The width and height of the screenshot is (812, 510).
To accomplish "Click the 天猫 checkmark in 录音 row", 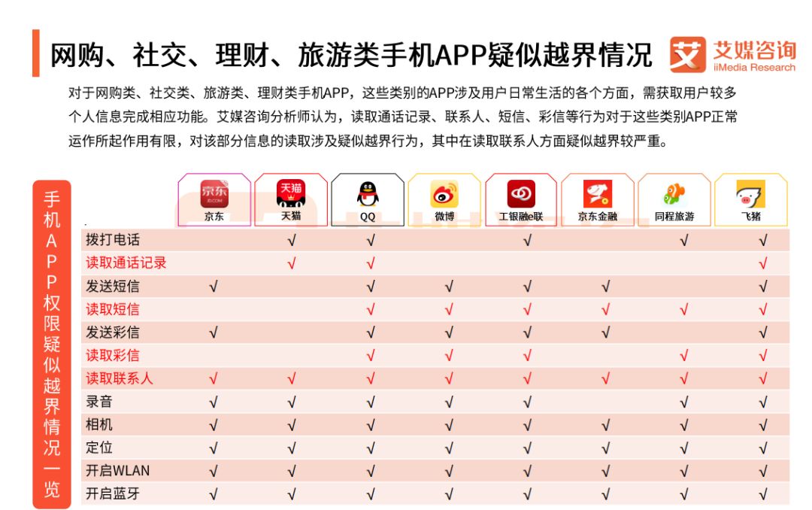I will click(x=292, y=402).
